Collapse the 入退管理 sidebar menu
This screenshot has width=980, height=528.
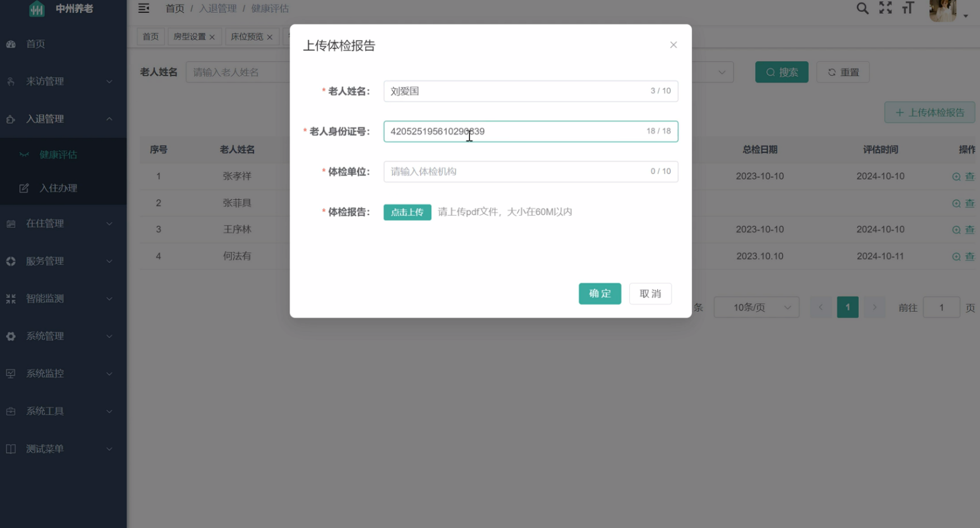(63, 119)
